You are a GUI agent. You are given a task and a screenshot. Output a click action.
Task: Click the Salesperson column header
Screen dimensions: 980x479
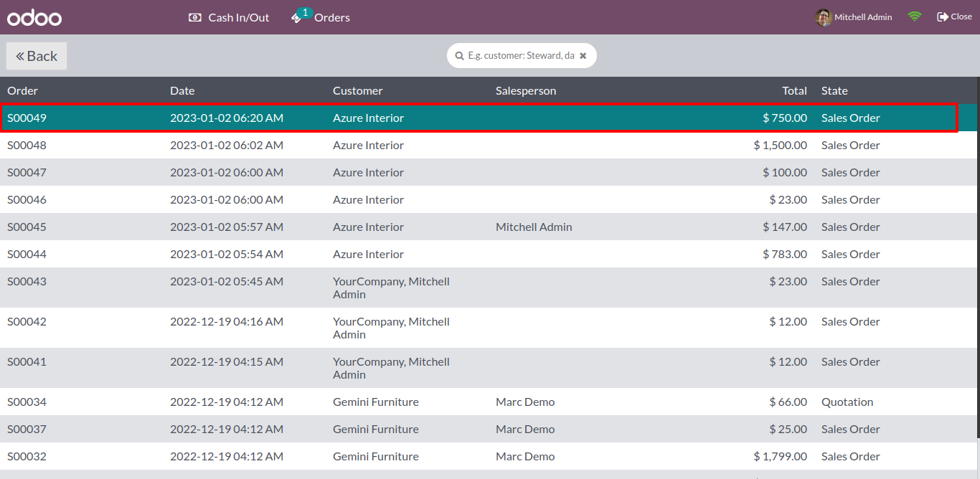[526, 91]
